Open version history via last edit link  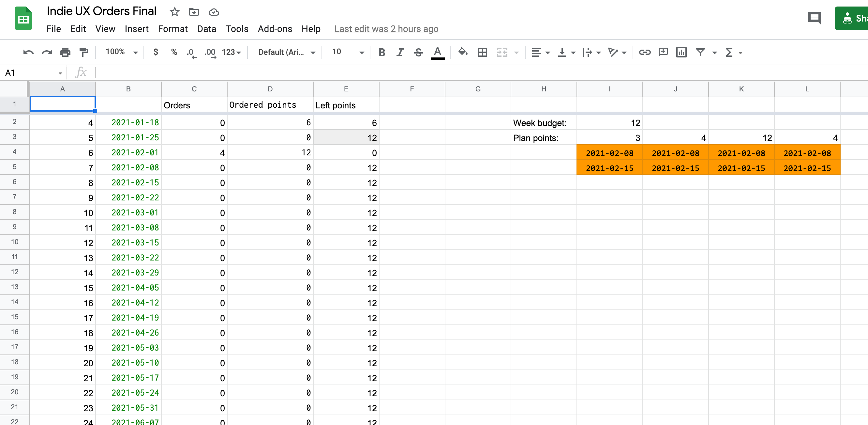[386, 29]
